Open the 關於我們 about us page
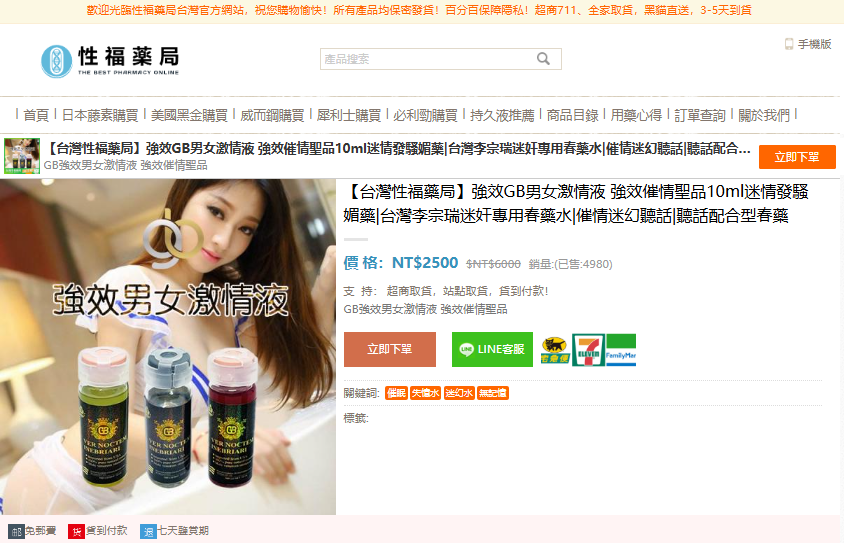The height and width of the screenshot is (543, 844). pos(764,115)
